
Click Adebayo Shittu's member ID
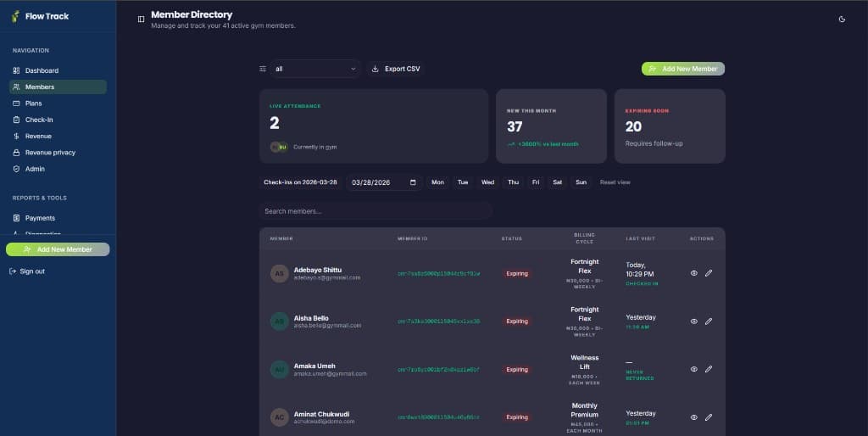(438, 274)
